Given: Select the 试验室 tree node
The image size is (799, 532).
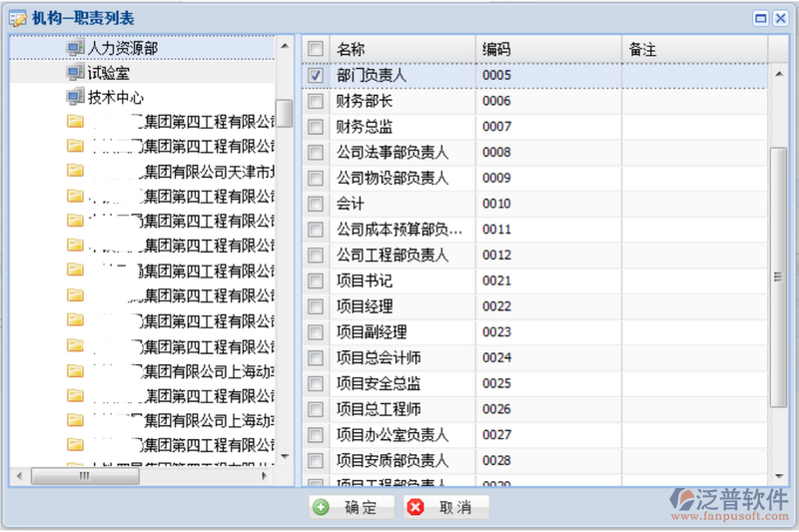Looking at the screenshot, I should (108, 73).
